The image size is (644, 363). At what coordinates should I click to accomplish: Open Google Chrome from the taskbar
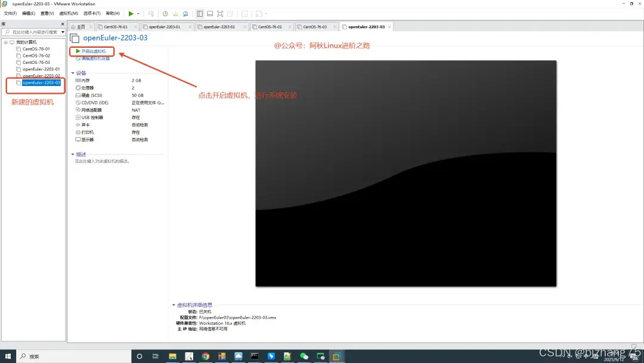(x=205, y=356)
